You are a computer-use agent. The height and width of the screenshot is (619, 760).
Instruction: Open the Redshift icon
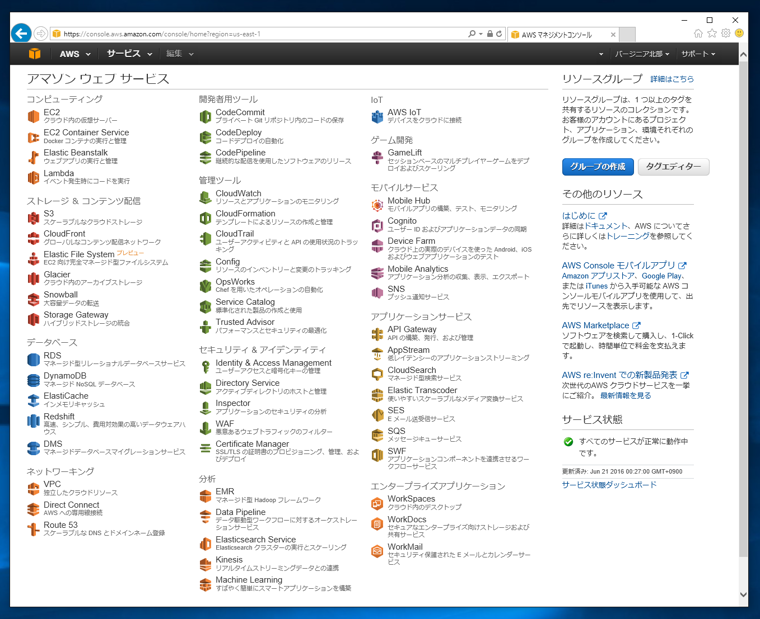pyautogui.click(x=33, y=421)
